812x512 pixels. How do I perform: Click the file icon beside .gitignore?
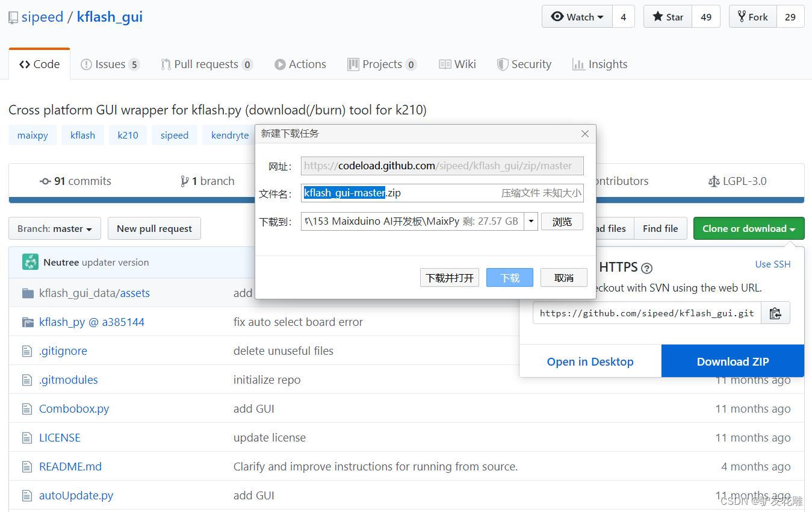point(26,351)
